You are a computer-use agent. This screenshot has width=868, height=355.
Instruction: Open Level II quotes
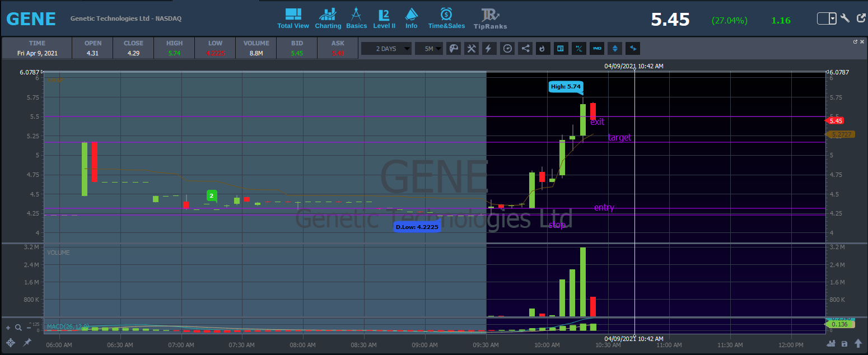point(384,18)
